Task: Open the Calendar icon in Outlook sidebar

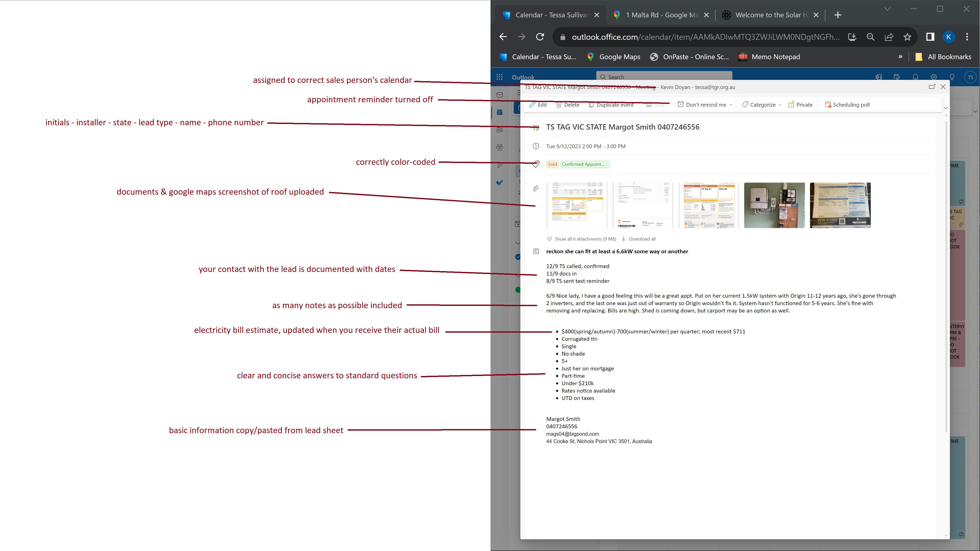Action: pyautogui.click(x=500, y=112)
